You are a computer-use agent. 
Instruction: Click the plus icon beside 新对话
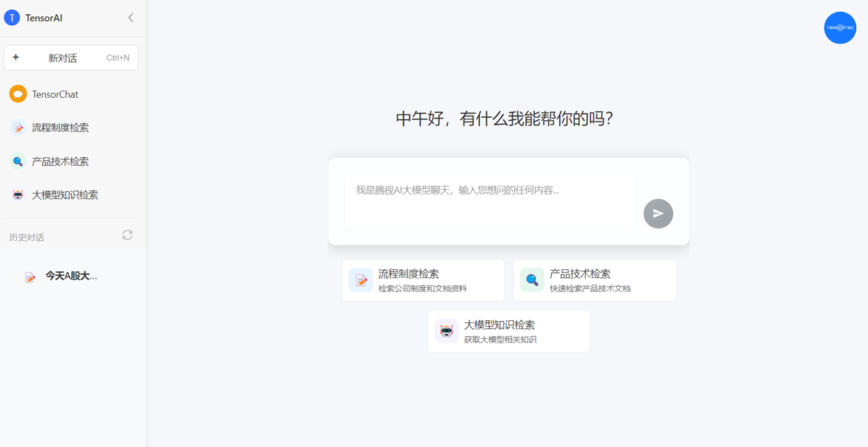[x=16, y=58]
